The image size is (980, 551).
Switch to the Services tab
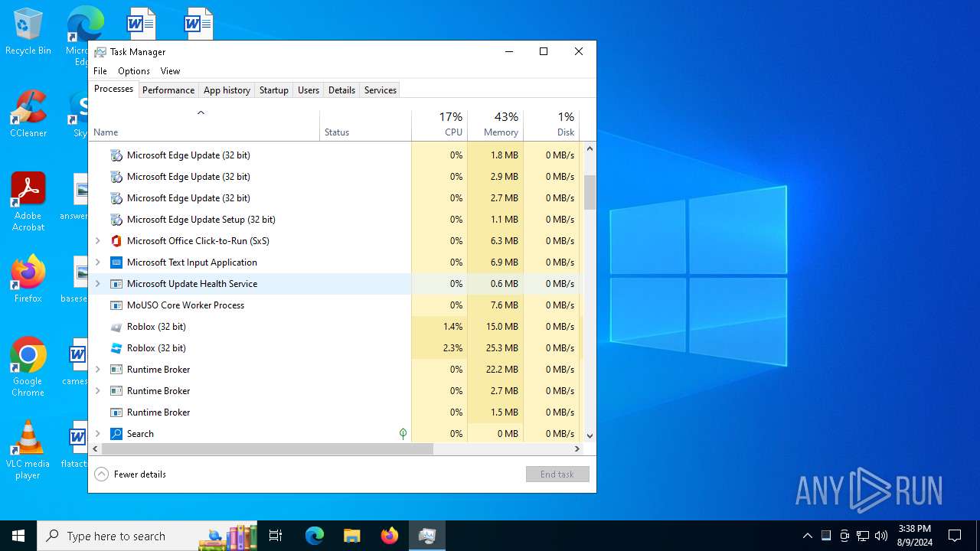point(381,90)
